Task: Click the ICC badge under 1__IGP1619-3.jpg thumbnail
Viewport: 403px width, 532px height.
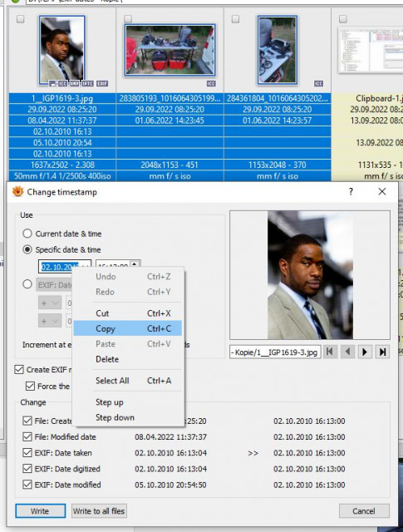Action: coord(63,83)
